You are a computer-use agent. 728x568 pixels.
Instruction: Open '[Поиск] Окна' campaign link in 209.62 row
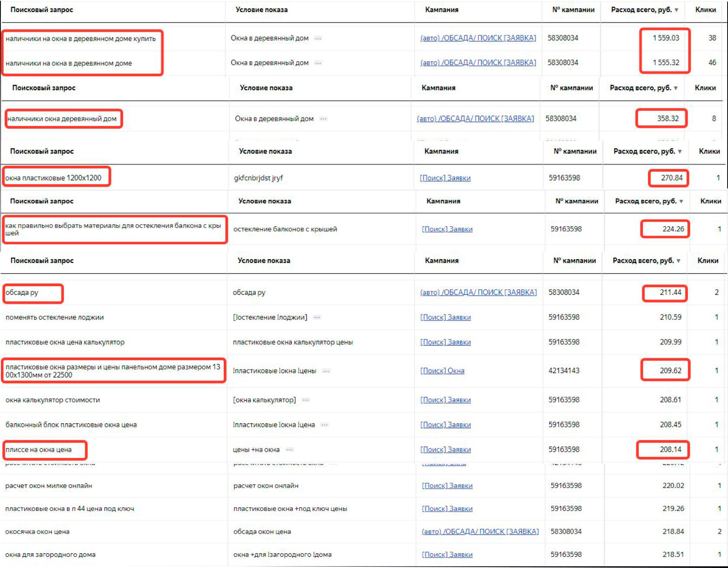tap(442, 371)
